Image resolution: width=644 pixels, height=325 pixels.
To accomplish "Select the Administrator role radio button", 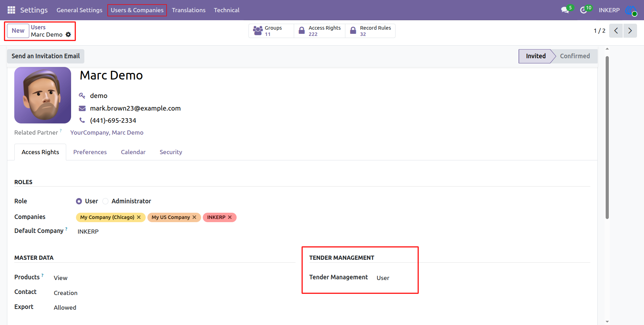I will click(105, 201).
